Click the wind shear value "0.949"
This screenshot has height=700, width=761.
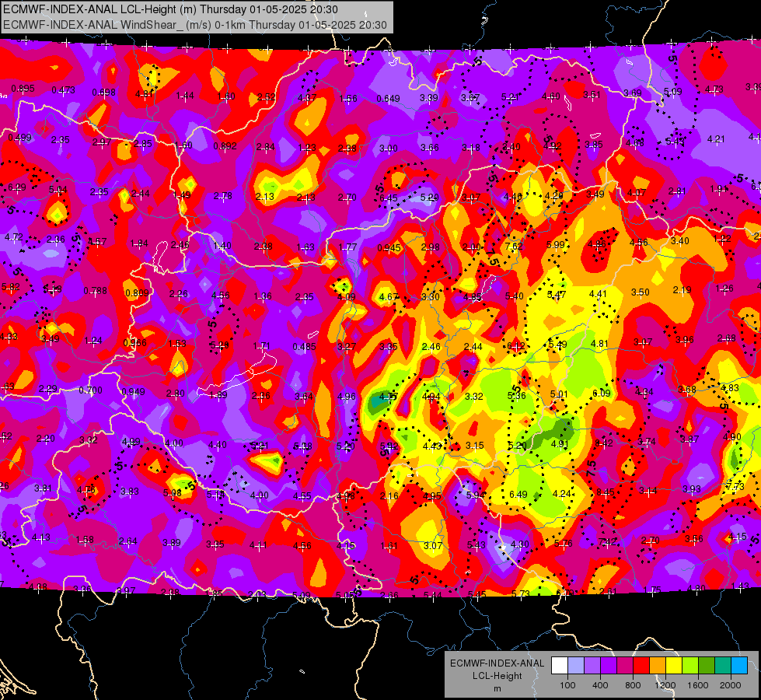[x=133, y=391]
